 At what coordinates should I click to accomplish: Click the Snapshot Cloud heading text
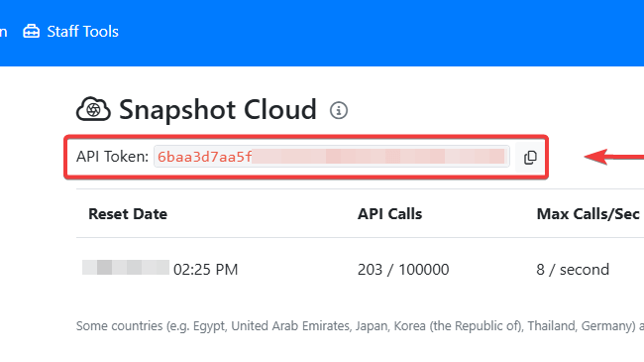click(x=218, y=109)
